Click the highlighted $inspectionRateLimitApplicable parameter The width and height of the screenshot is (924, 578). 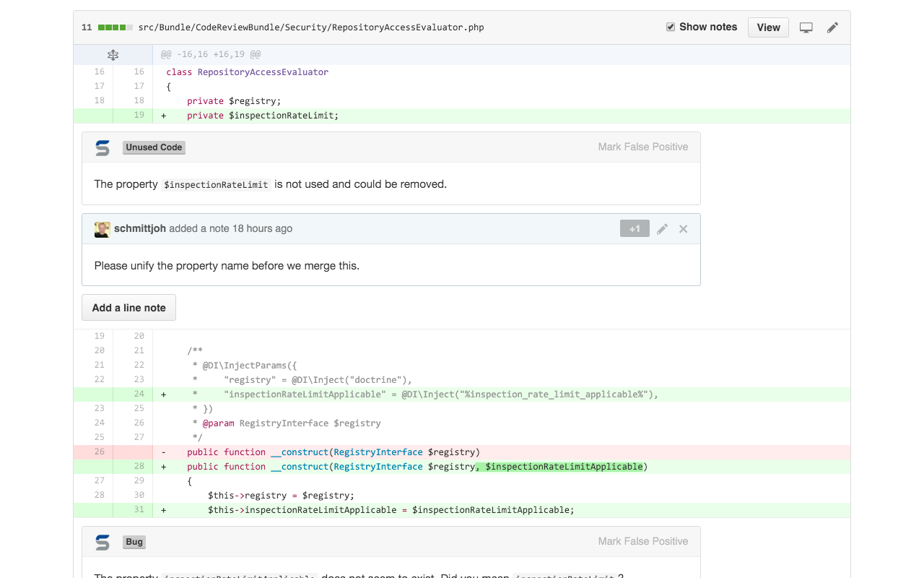559,467
